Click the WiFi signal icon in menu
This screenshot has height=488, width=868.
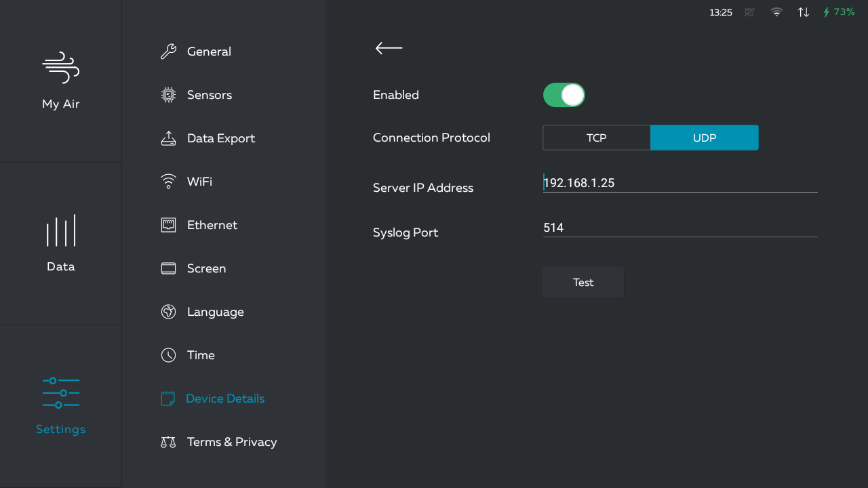(168, 182)
